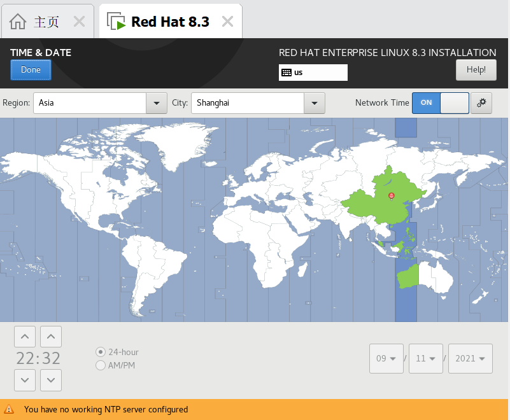The width and height of the screenshot is (510, 420).
Task: Open the year dropdown showing 2021
Action: pyautogui.click(x=470, y=358)
